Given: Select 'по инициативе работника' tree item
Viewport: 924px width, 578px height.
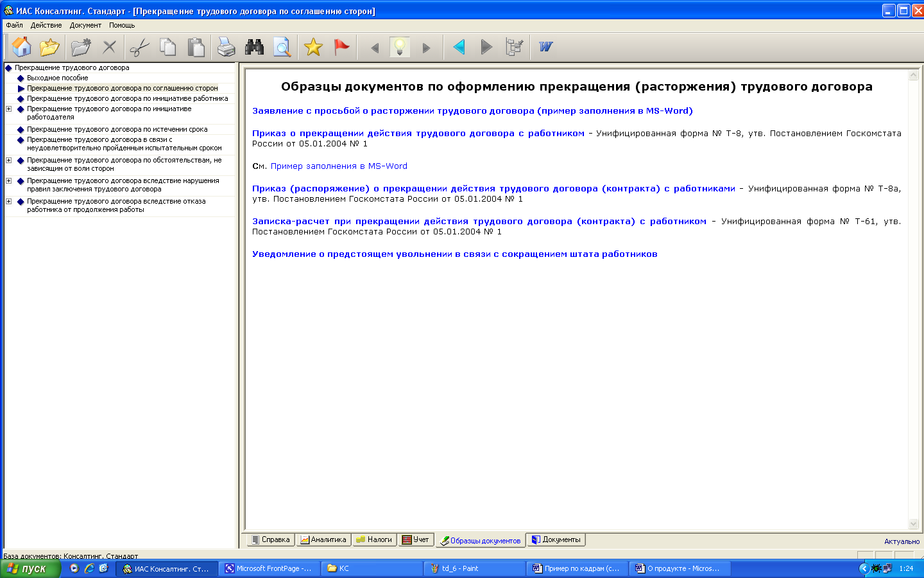Looking at the screenshot, I should pyautogui.click(x=128, y=98).
